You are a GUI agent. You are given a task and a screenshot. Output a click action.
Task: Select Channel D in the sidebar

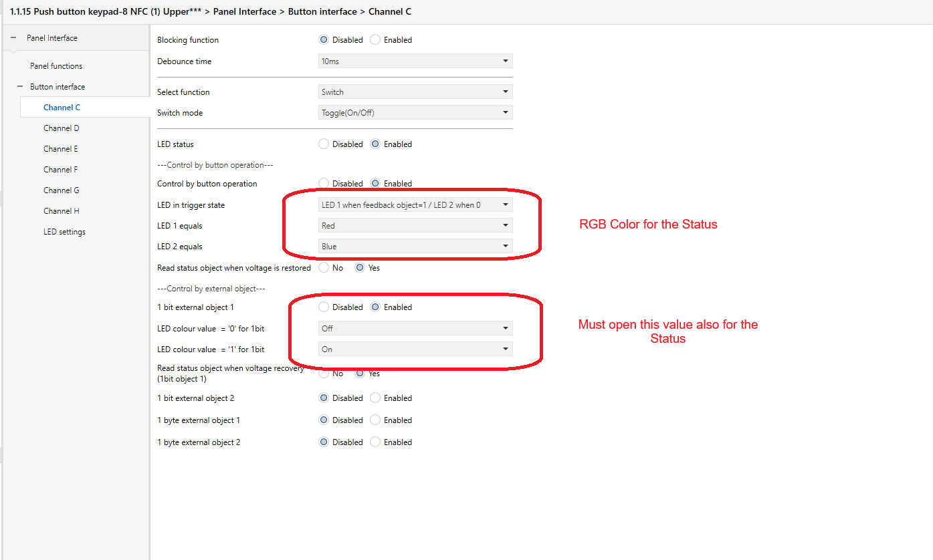(x=62, y=128)
